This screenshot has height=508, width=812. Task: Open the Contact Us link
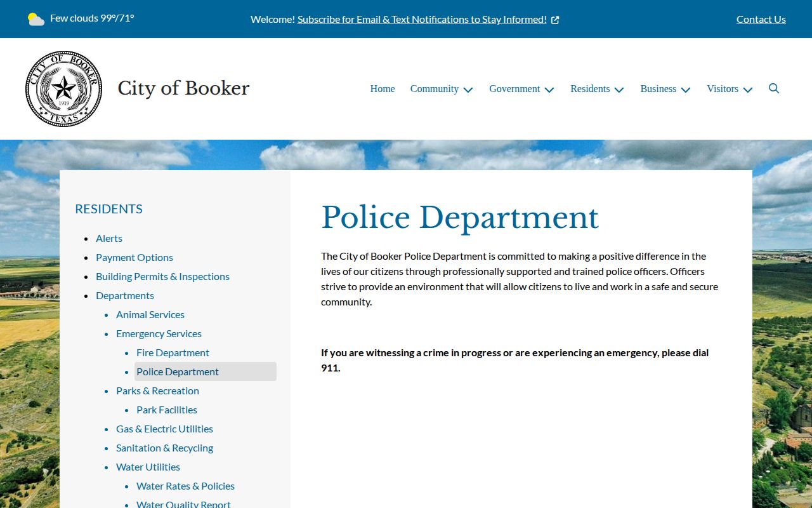[761, 19]
